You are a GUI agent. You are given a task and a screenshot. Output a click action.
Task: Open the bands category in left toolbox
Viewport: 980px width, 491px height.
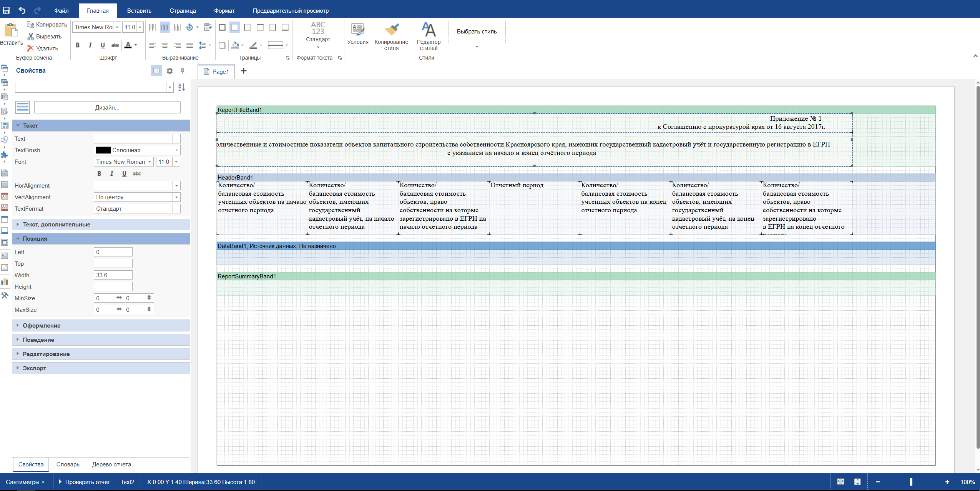(x=5, y=68)
